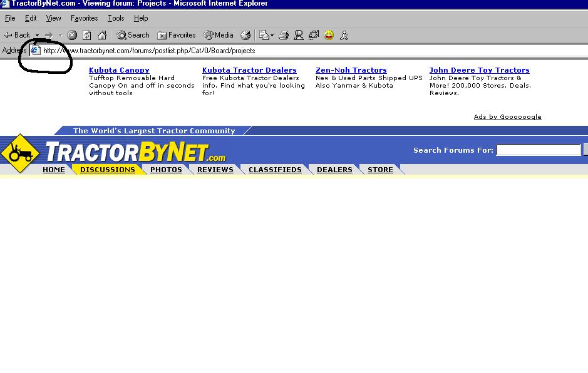Click the page icon in the address bar
The image size is (588, 373).
35,50
